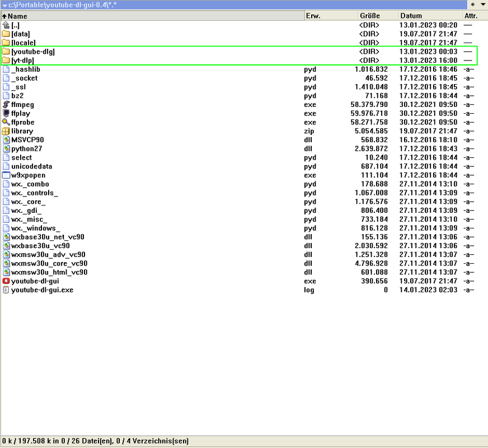Click the ffplay size value 59.976.718
The height and width of the screenshot is (448, 488).
coord(369,113)
